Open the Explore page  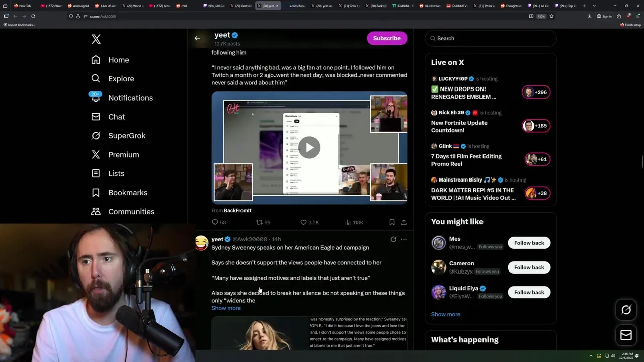coord(113,79)
